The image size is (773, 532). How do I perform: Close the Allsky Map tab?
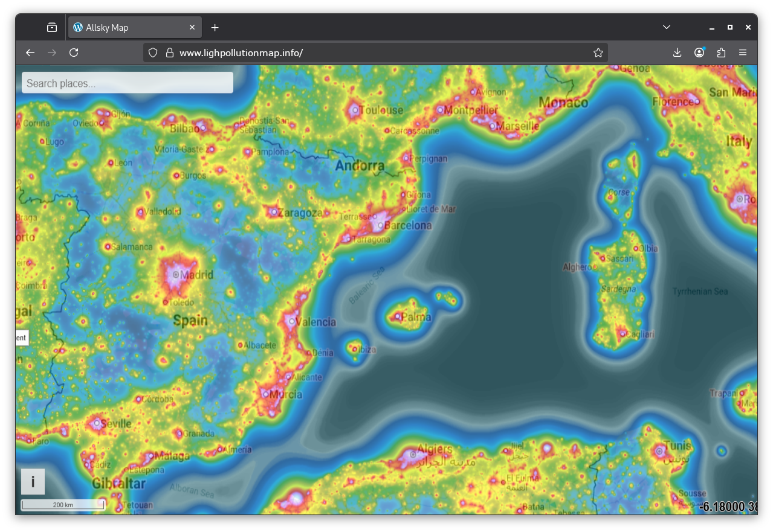(x=192, y=28)
